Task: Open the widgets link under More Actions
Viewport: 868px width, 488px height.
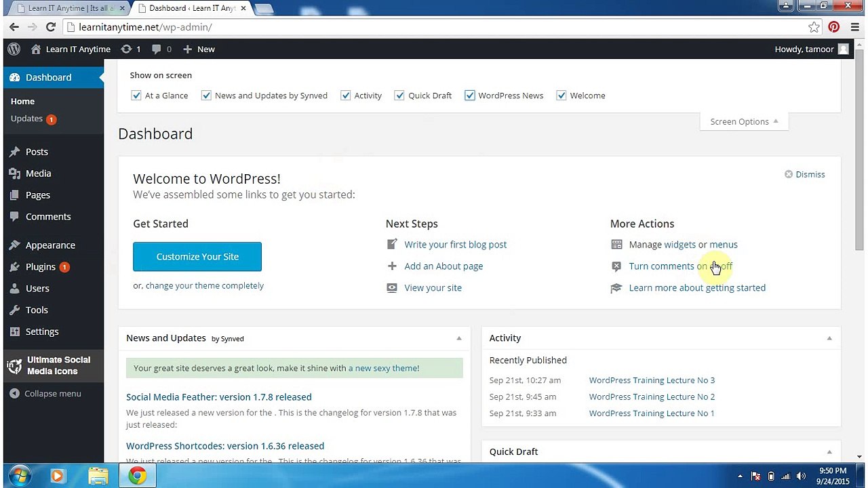Action: point(680,245)
